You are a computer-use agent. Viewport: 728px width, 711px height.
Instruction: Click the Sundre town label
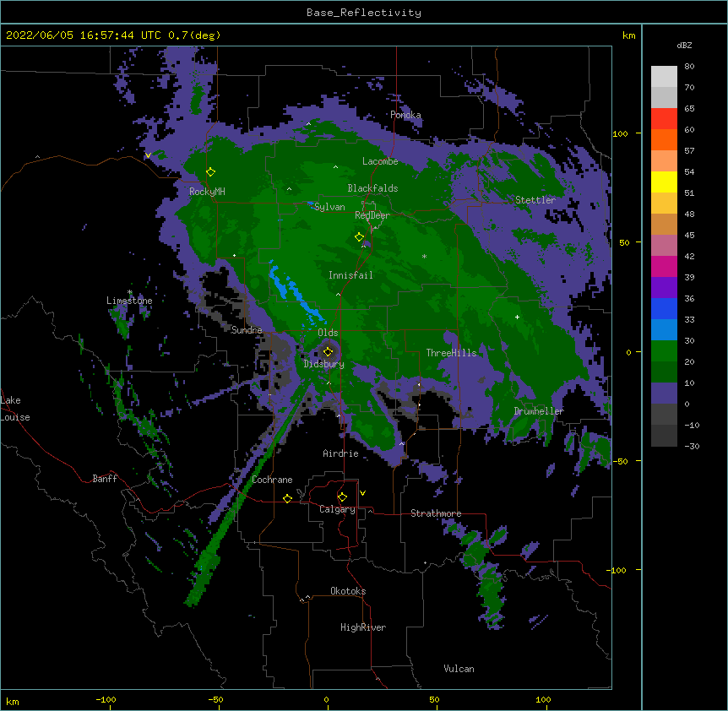tap(247, 330)
